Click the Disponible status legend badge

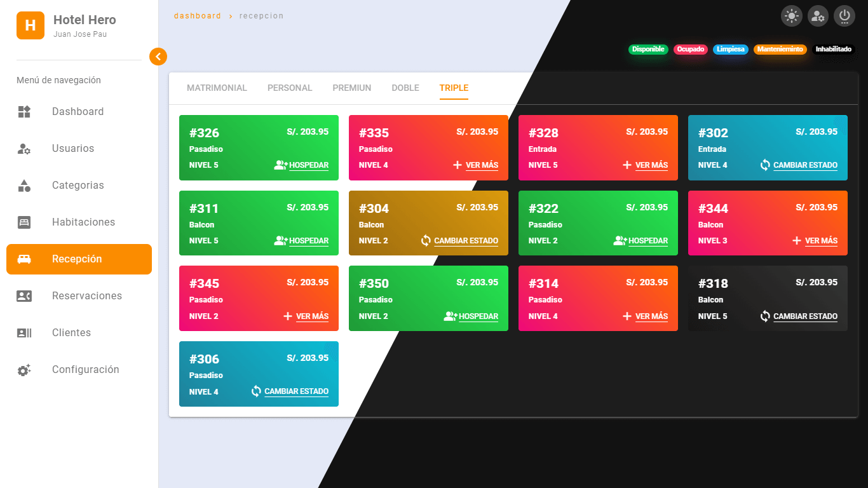[648, 50]
